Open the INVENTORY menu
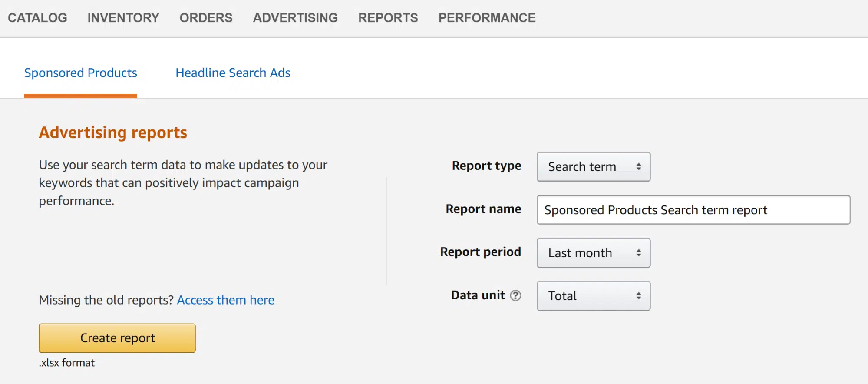 click(123, 18)
